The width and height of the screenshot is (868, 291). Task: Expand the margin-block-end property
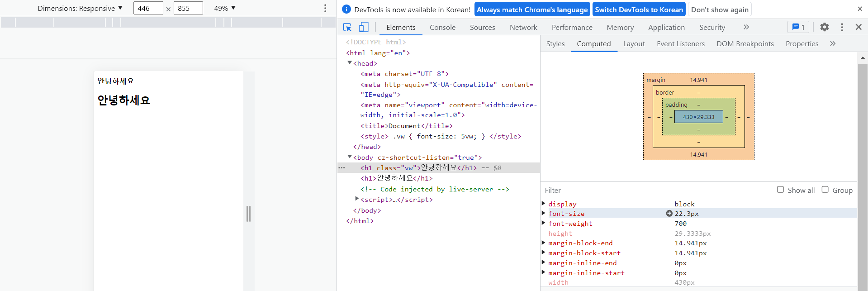544,243
